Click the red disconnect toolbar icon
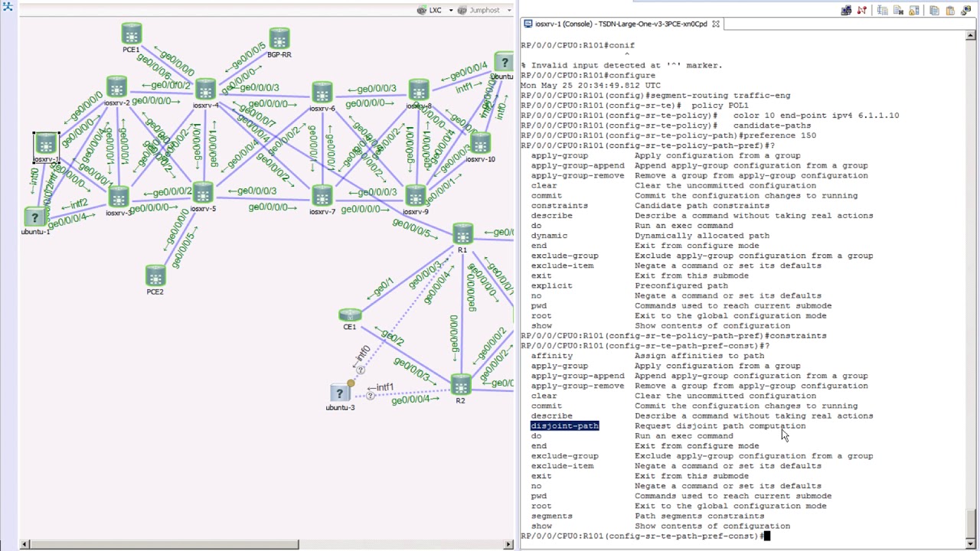The width and height of the screenshot is (980, 551). [x=862, y=11]
